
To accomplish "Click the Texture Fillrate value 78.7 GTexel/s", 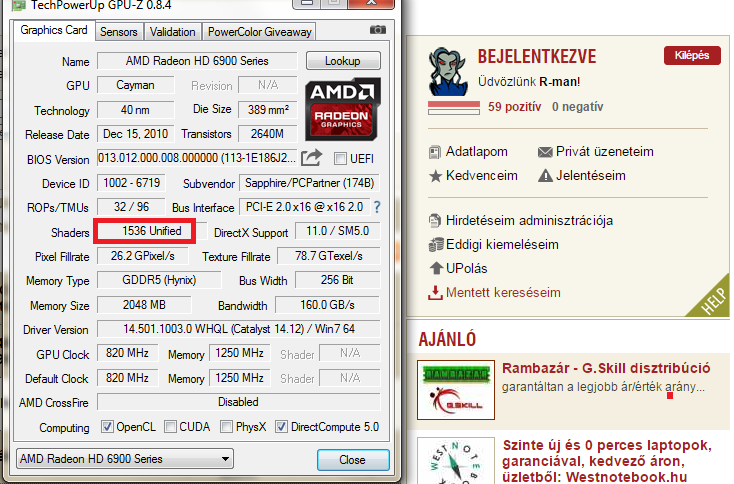I will click(329, 256).
